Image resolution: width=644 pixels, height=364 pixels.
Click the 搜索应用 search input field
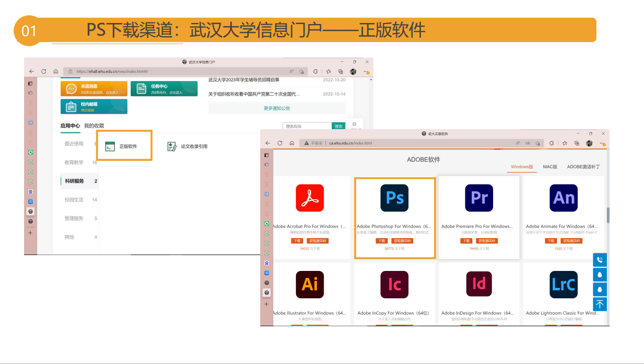click(307, 126)
